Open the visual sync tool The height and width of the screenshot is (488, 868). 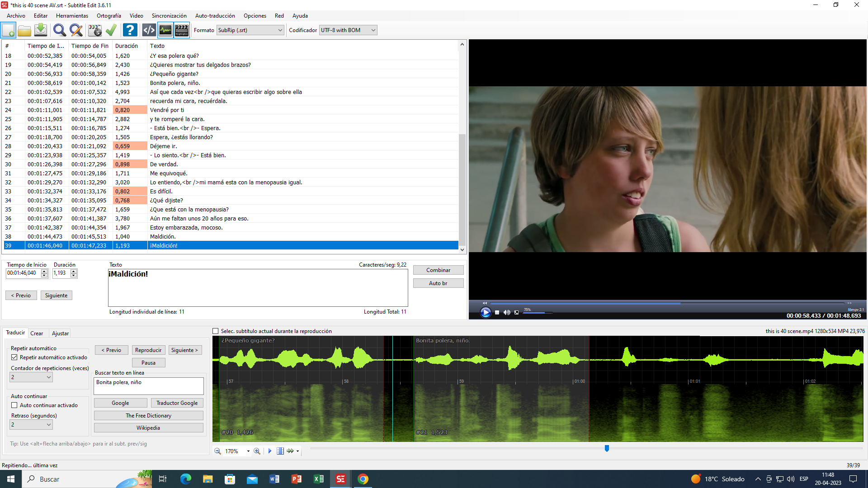[94, 30]
